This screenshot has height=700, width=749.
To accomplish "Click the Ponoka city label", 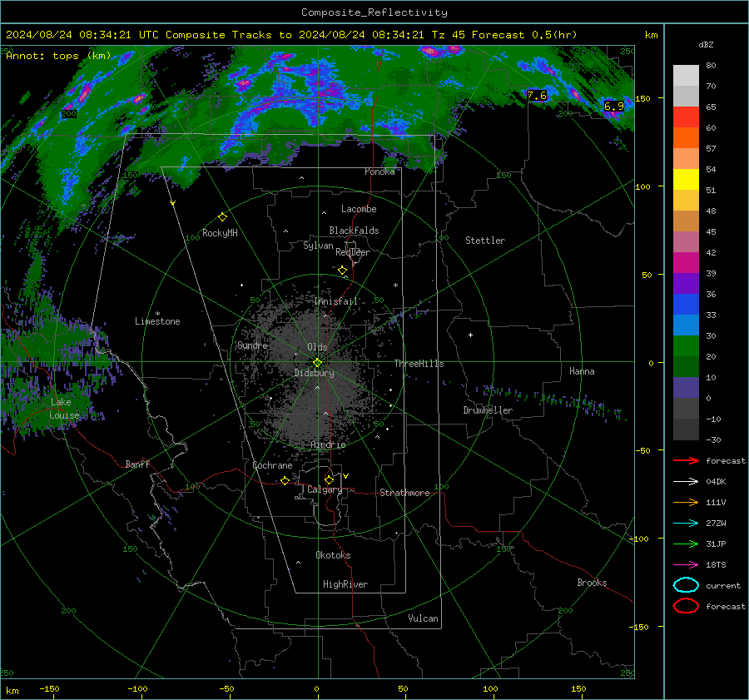I will click(379, 171).
